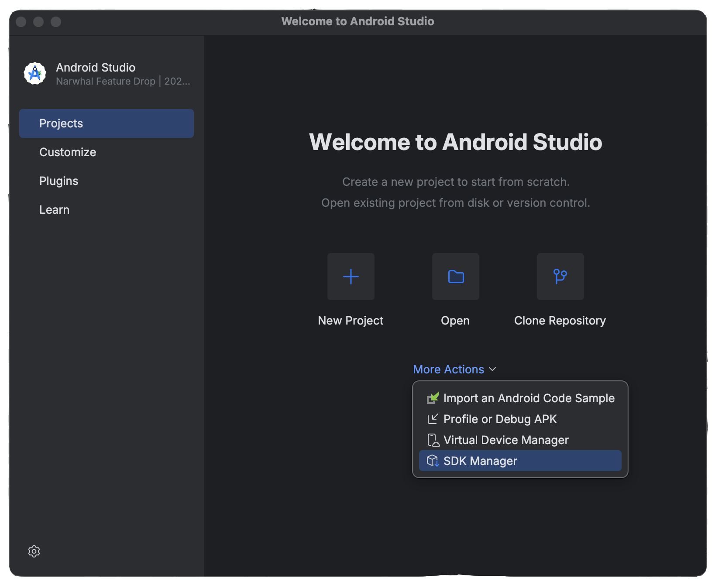Close the window with red button
The height and width of the screenshot is (588, 715).
(21, 21)
